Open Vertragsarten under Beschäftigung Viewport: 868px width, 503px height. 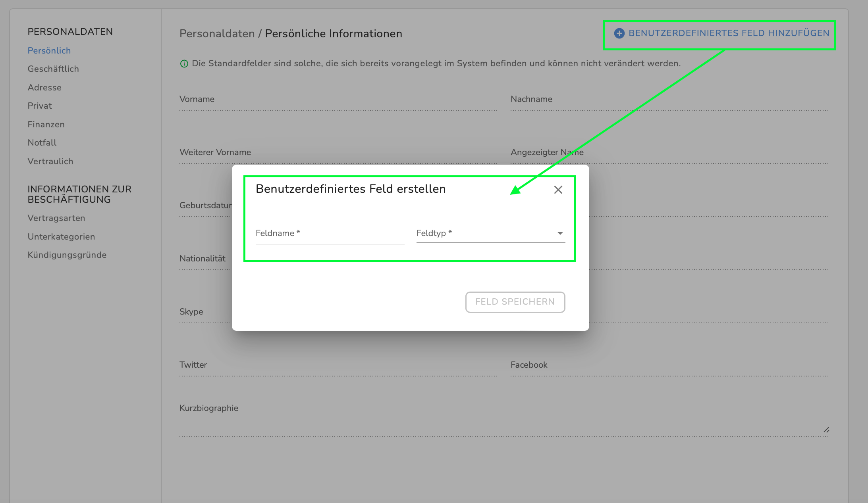56,218
